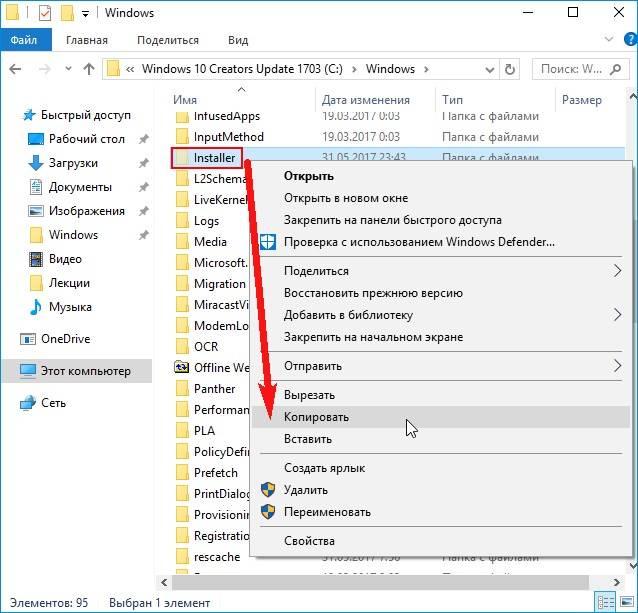
Task: Click the Properties quick-access icon in title bar
Action: click(45, 13)
